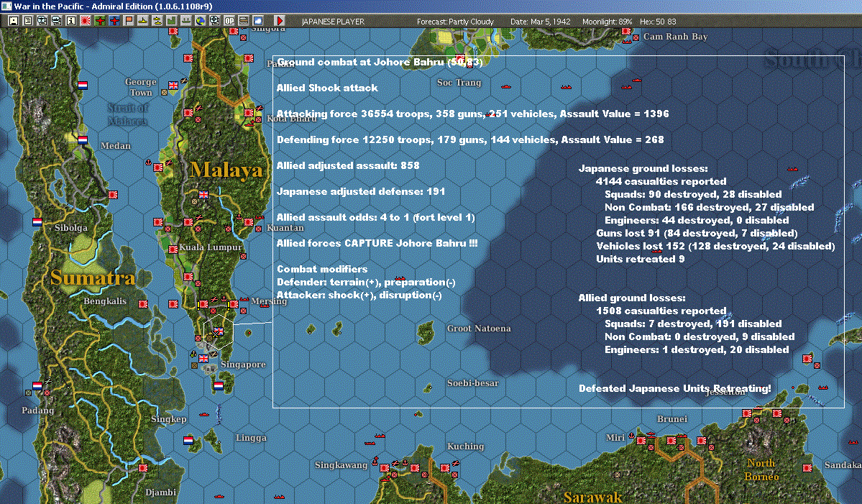Click the red plane on green background icon
Image resolution: width=862 pixels, height=504 pixels.
point(100,21)
